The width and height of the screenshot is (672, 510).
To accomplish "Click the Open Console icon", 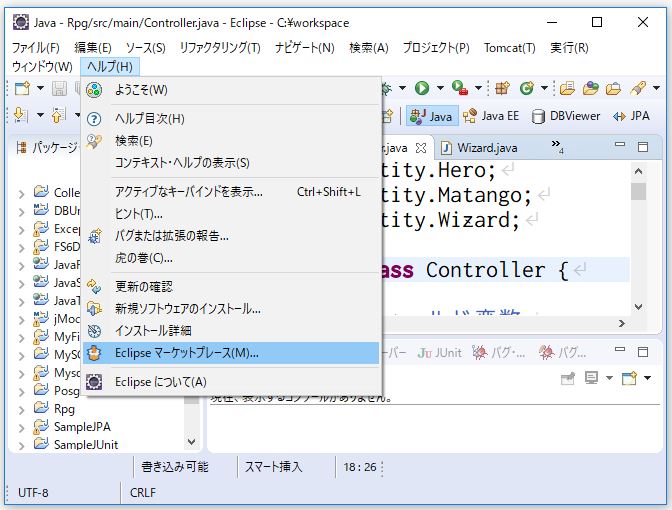I will [629, 378].
